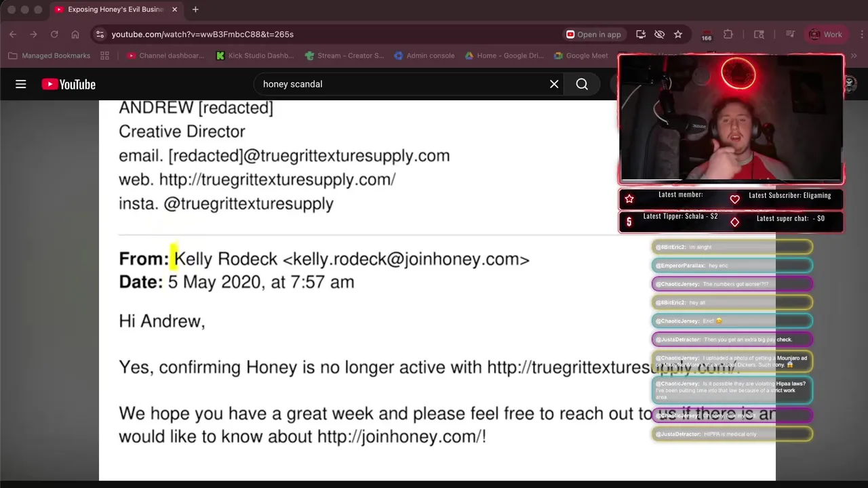Click chat message about Hipaa laws
The height and width of the screenshot is (488, 868).
point(732,390)
